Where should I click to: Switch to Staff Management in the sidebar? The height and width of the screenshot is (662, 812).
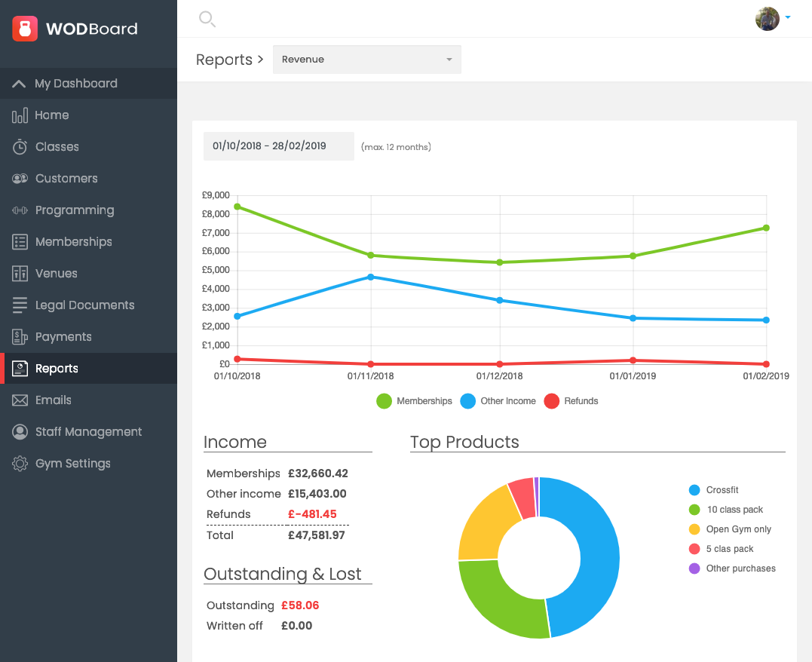point(20,431)
